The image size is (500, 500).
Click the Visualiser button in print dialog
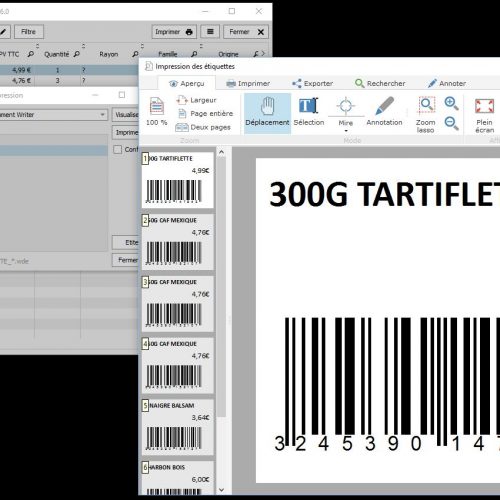coord(125,115)
